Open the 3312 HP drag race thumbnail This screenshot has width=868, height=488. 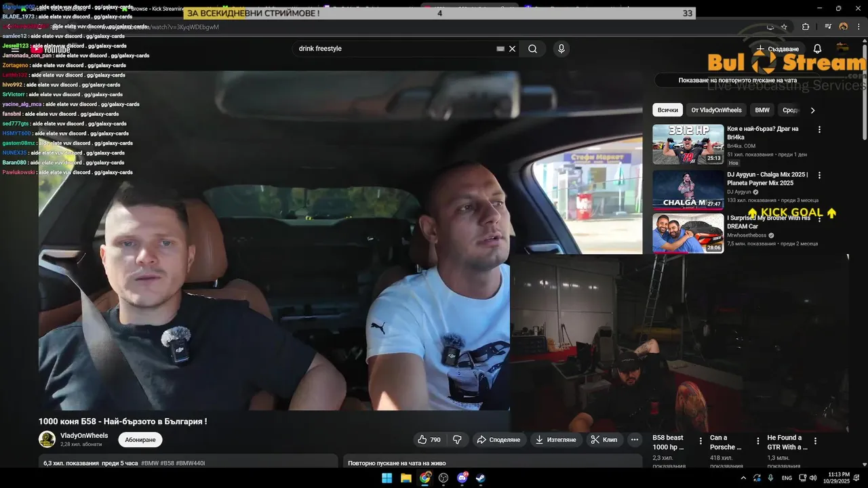pos(688,144)
